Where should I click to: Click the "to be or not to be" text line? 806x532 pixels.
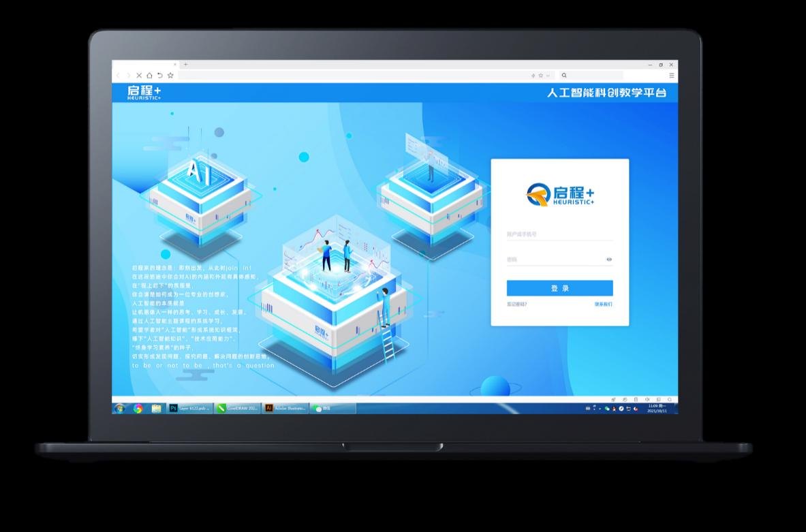tap(203, 366)
